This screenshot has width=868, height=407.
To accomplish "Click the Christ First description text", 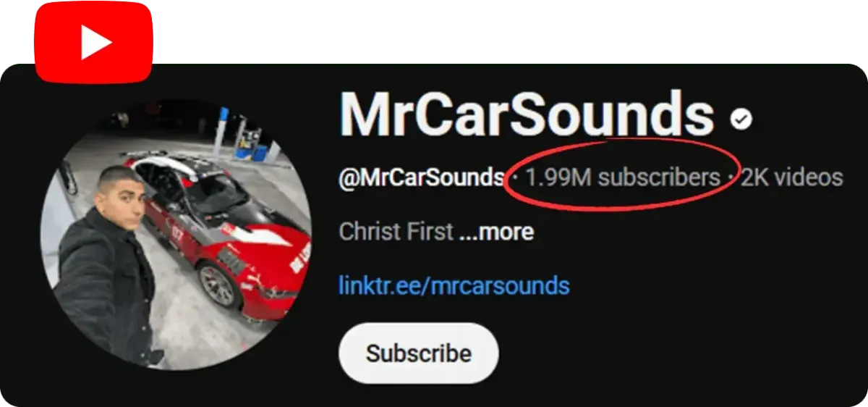I will click(x=396, y=232).
